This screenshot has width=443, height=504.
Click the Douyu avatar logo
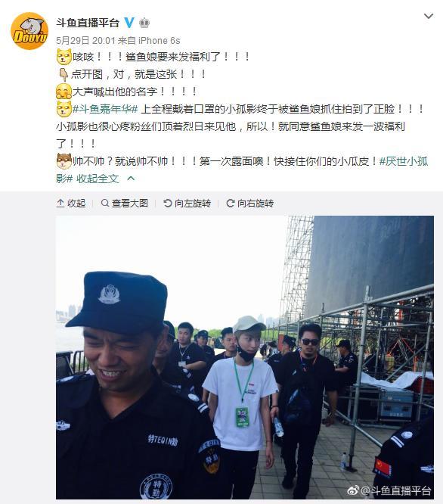point(29,31)
